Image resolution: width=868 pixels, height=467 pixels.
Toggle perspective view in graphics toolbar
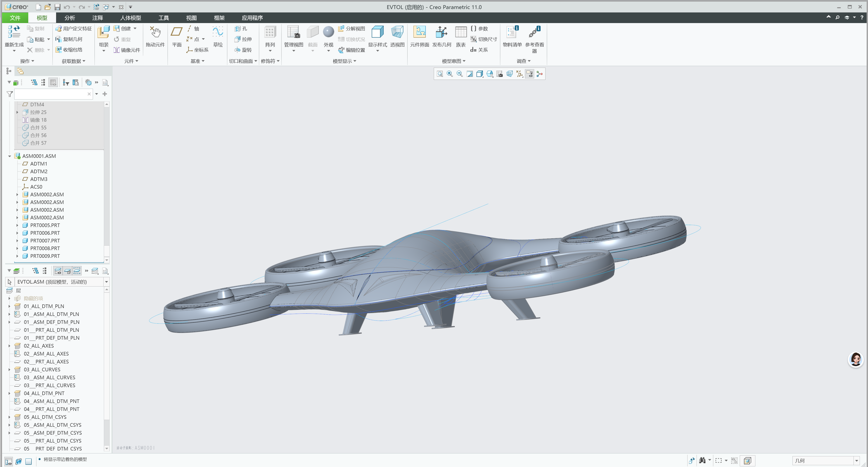510,74
